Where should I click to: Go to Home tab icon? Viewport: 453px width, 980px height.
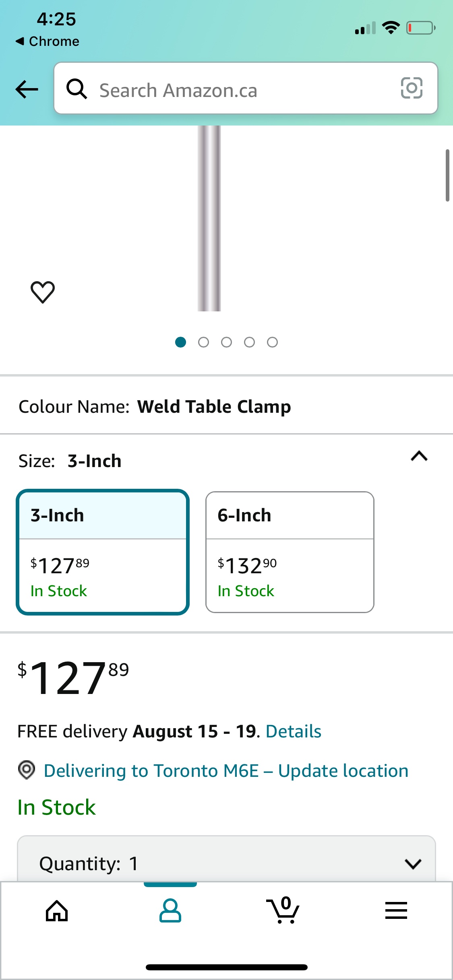[57, 911]
